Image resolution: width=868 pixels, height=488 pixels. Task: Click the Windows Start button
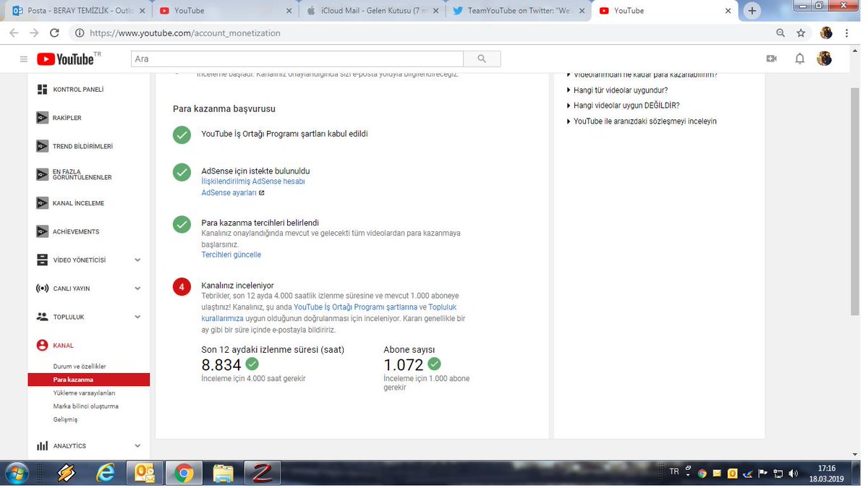coord(16,474)
